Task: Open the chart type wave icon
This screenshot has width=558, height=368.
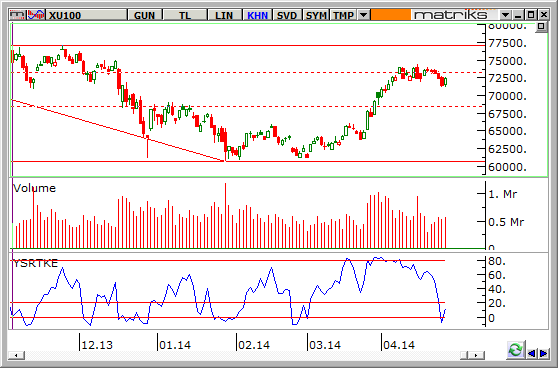Action: pyautogui.click(x=36, y=15)
